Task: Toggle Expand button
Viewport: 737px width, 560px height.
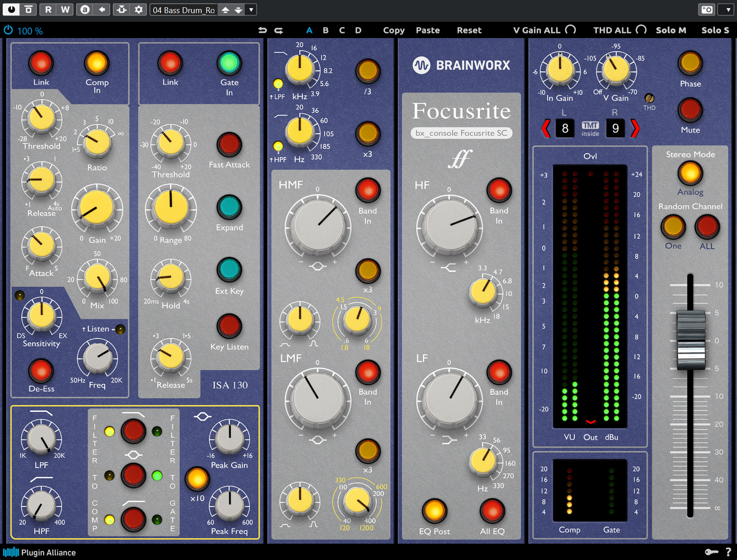Action: 229,207
